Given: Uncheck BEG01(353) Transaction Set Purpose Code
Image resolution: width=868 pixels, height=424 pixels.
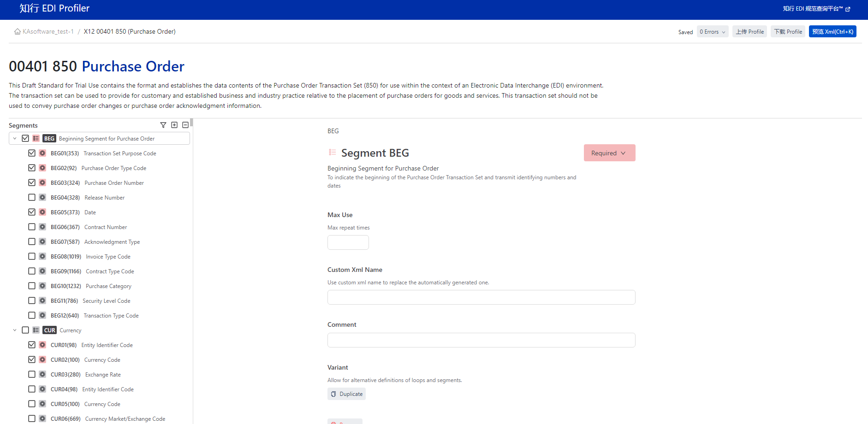Looking at the screenshot, I should (32, 153).
